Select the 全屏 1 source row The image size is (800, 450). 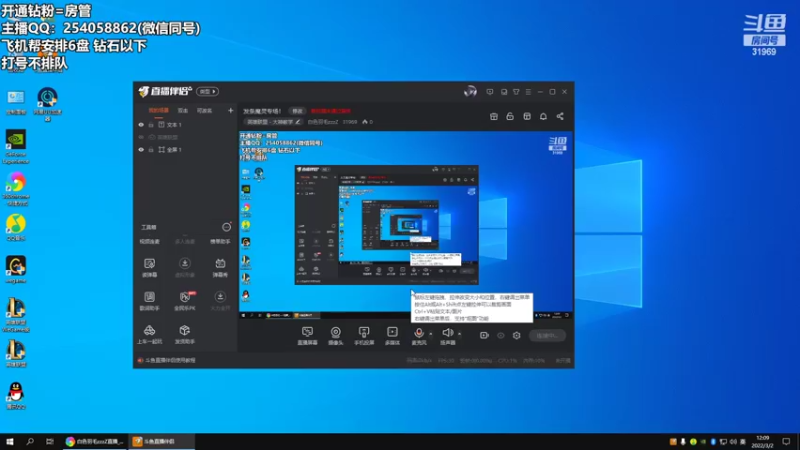click(185, 149)
